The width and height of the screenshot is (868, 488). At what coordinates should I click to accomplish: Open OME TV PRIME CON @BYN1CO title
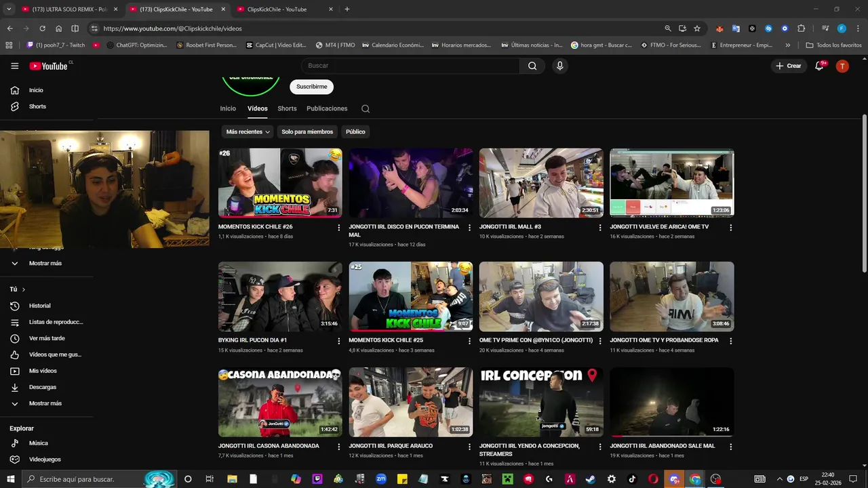[x=536, y=340]
